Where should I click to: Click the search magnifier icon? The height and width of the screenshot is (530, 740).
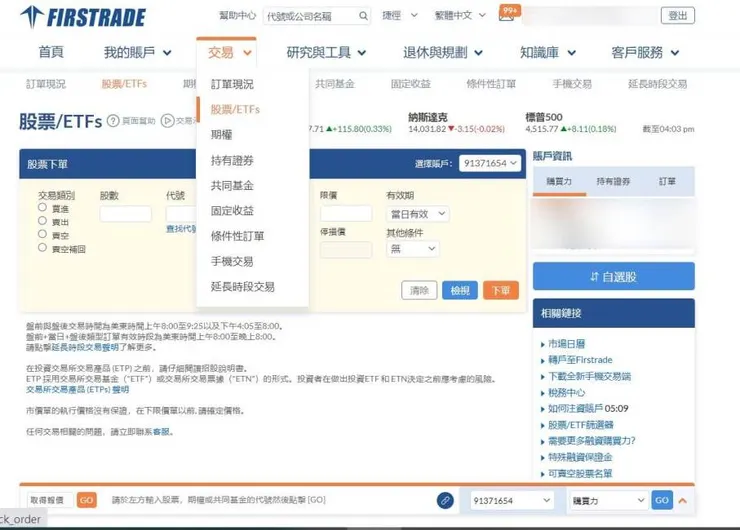(x=363, y=16)
